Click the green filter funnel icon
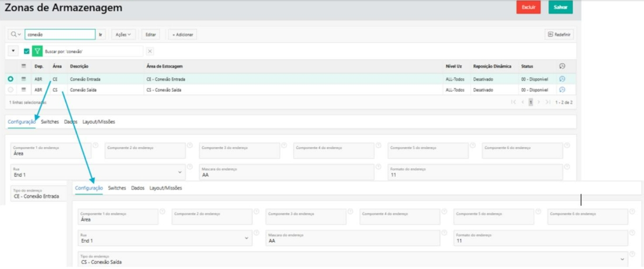The image size is (644, 269). point(37,52)
